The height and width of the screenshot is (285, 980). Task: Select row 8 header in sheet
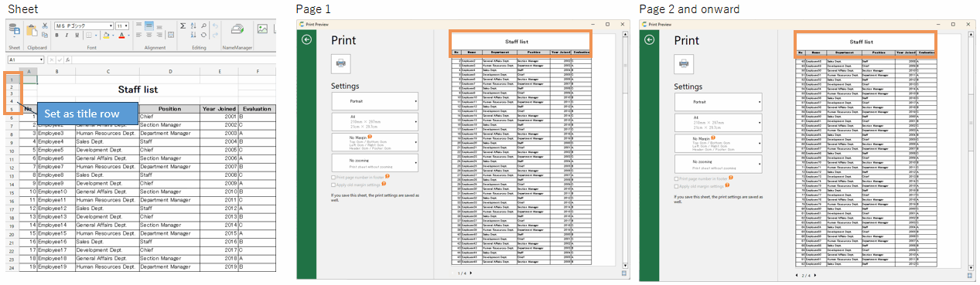point(11,134)
